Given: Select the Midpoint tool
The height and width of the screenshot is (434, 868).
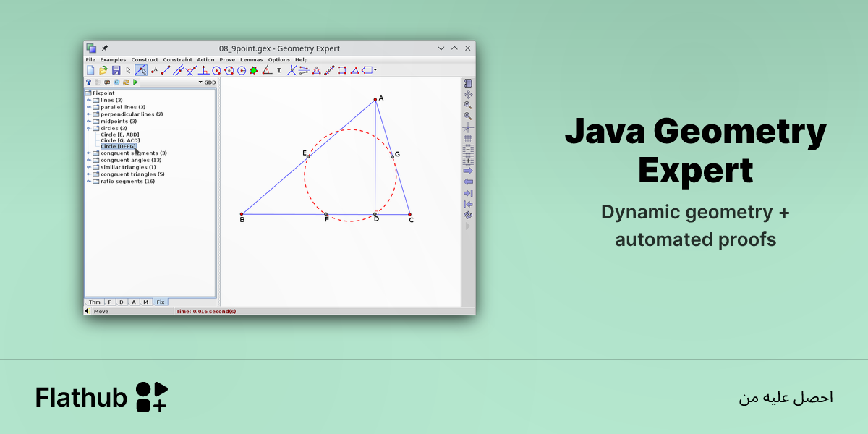Looking at the screenshot, I should point(329,70).
